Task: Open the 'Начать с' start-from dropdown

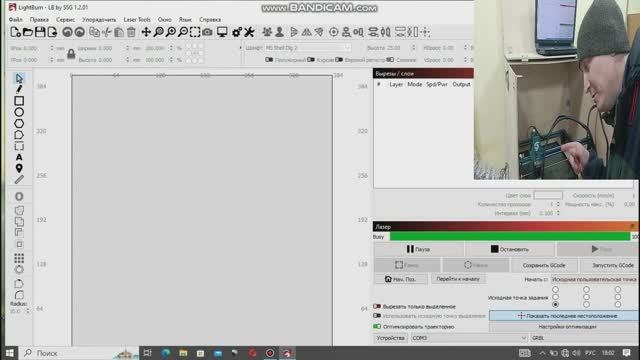Action: 595,279
